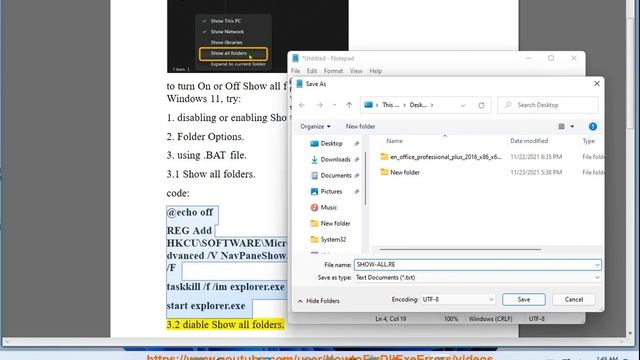Click the change view icon

pos(562,127)
